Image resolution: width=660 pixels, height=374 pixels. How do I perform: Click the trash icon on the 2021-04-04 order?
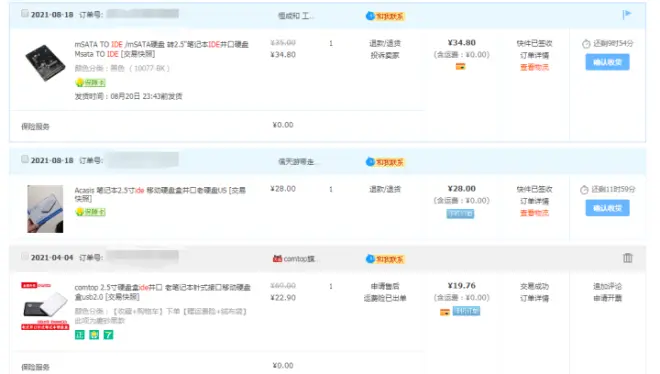(628, 258)
